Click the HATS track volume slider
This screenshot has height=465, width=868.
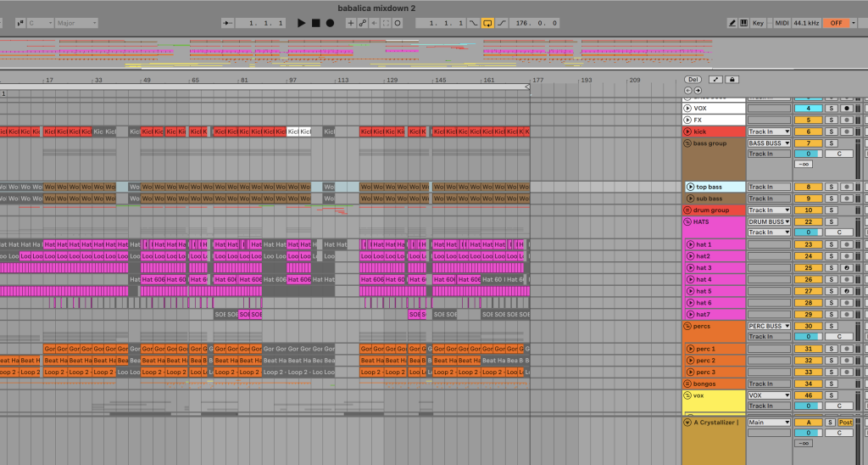[x=808, y=232]
